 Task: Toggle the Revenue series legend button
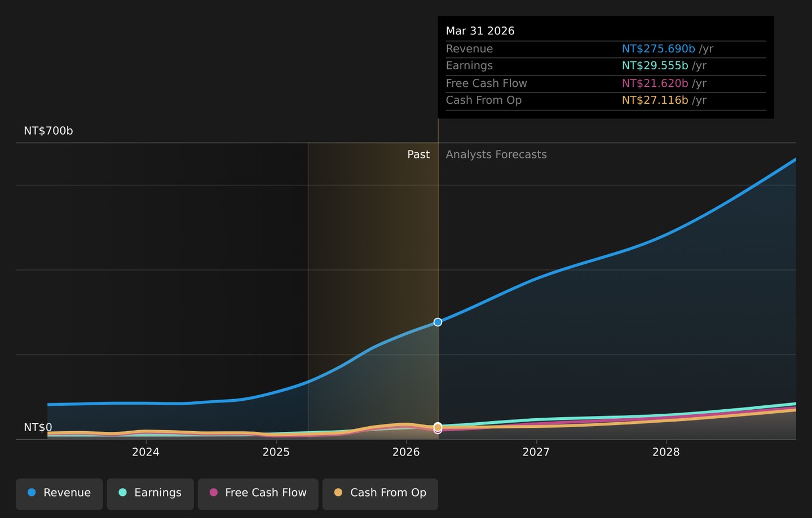tap(59, 494)
